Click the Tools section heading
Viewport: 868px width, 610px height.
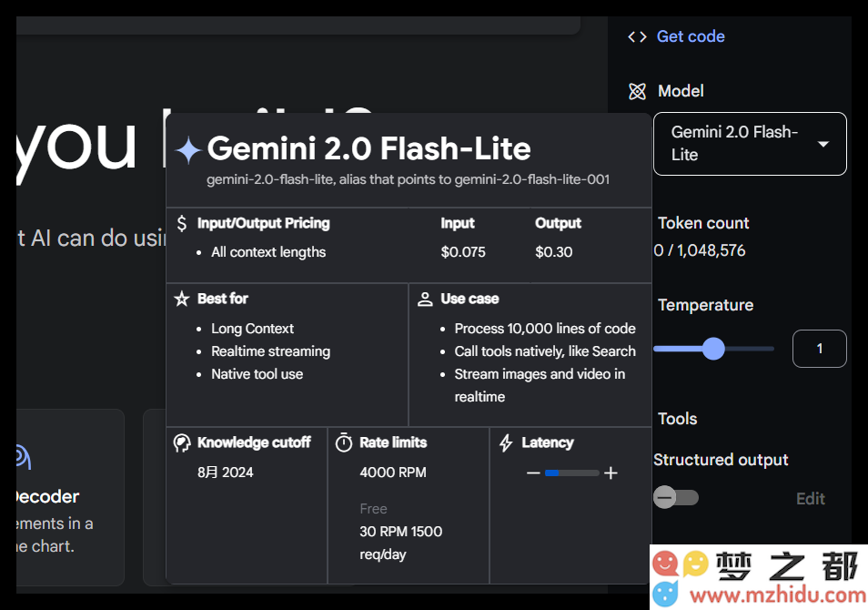pyautogui.click(x=677, y=419)
